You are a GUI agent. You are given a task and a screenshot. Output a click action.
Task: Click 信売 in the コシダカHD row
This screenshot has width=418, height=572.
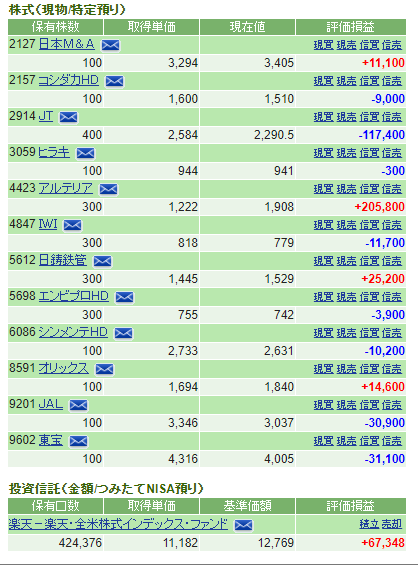click(392, 81)
